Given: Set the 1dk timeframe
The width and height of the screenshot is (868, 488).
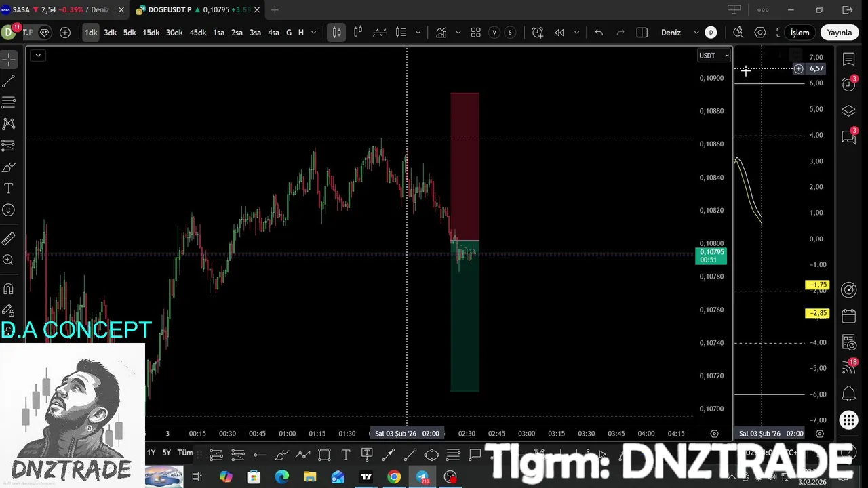Looking at the screenshot, I should click(91, 33).
